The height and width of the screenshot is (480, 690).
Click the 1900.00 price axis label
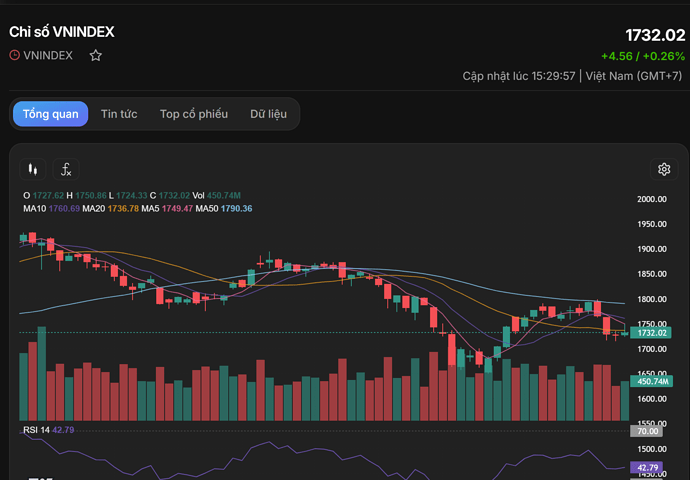coord(652,249)
